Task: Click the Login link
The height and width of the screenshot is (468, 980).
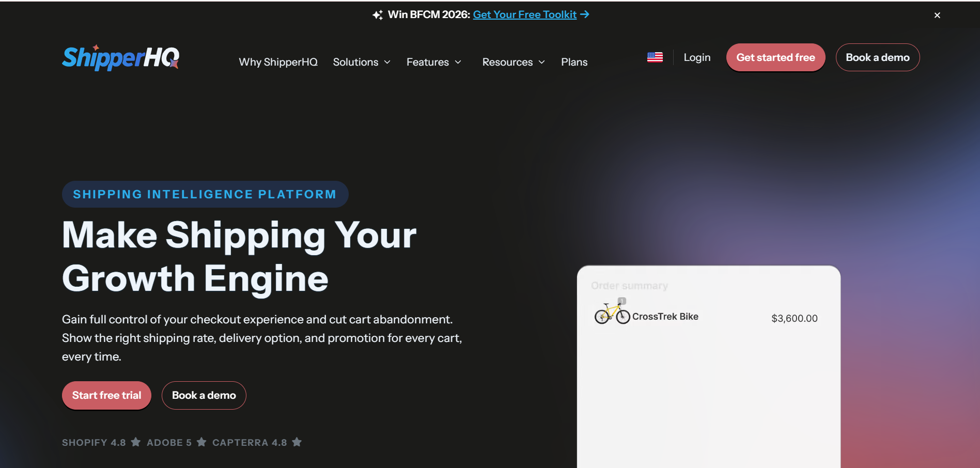Action: [697, 57]
